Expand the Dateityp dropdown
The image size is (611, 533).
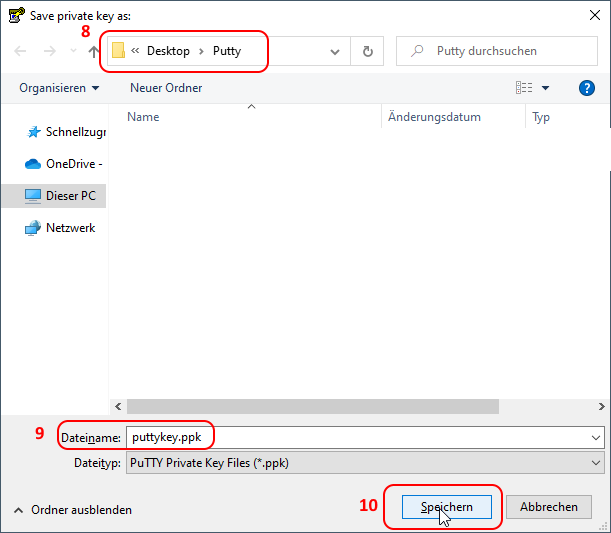click(x=597, y=463)
